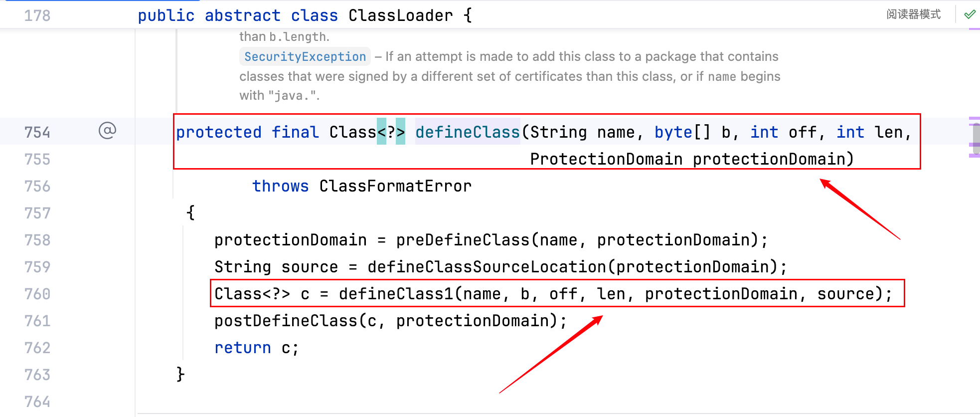Screen dimensions: 980x417
Task: Toggle reader mode (阅读器模式)
Action: tap(913, 14)
